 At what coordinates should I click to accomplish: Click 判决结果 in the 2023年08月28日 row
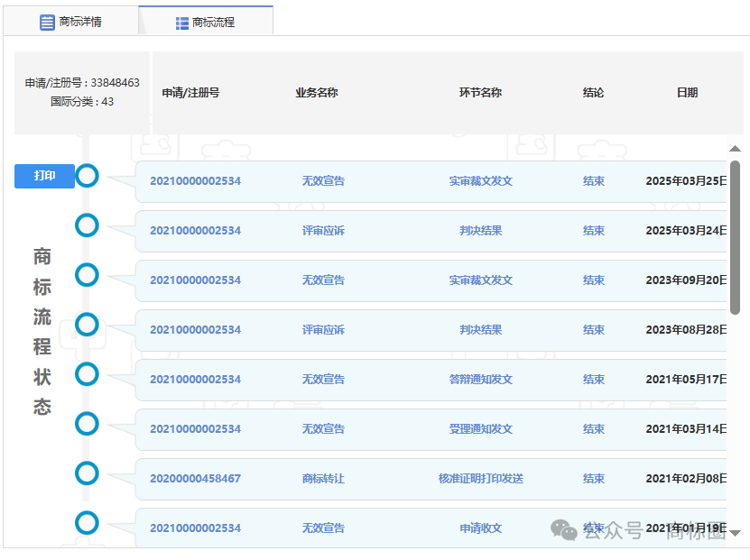[481, 330]
